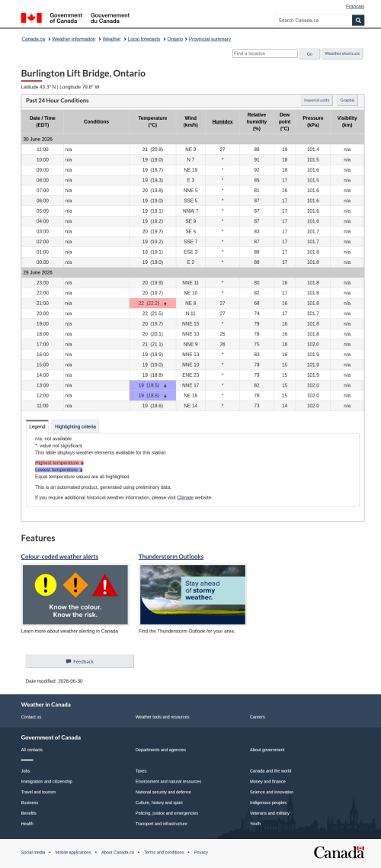Open Travel and tourism link
The image size is (381, 868).
[x=40, y=792]
